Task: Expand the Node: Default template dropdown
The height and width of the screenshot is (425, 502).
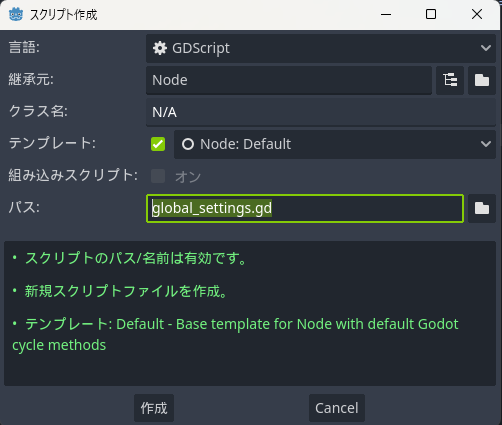Action: pyautogui.click(x=335, y=144)
